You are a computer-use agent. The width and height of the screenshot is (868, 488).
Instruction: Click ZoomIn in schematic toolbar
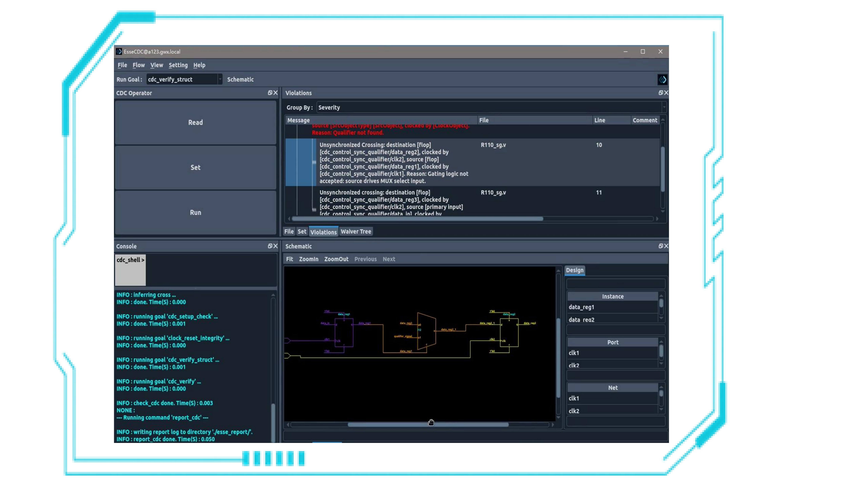point(309,259)
